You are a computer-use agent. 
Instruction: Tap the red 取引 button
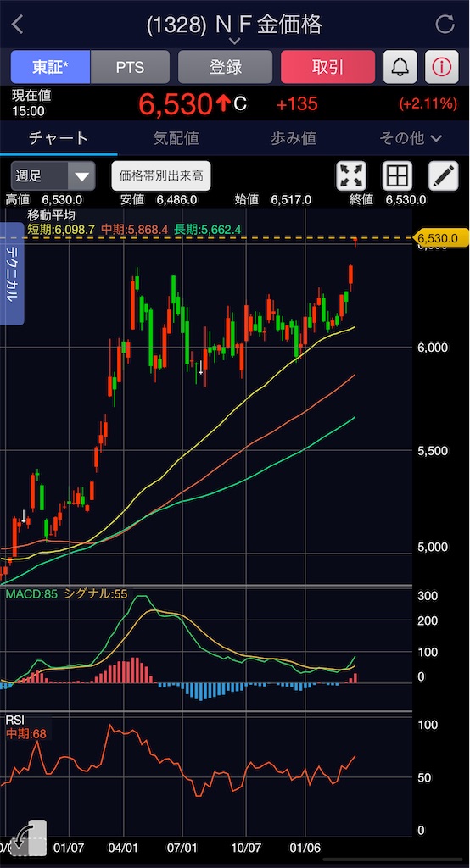click(x=327, y=67)
